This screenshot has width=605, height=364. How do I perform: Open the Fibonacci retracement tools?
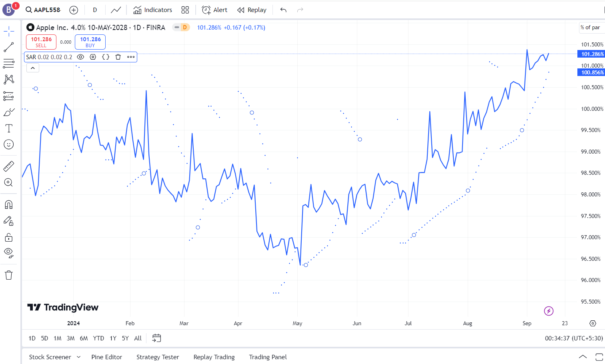click(9, 63)
